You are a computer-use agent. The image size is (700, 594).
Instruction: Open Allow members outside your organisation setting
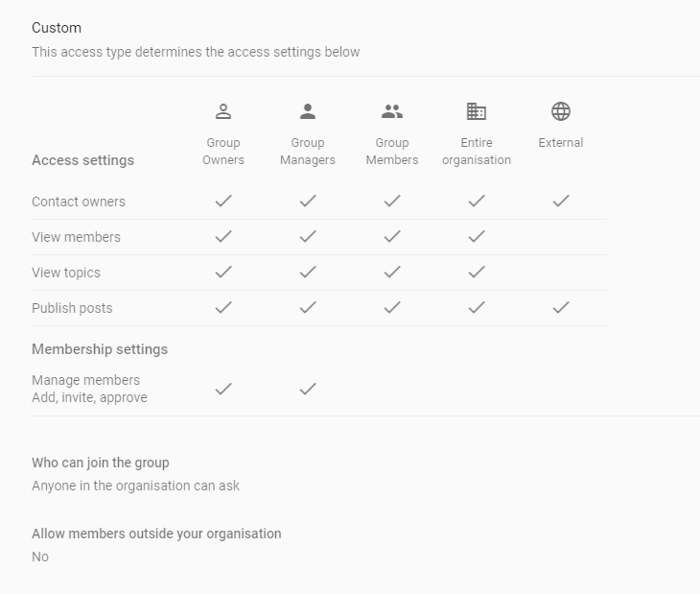tap(156, 534)
